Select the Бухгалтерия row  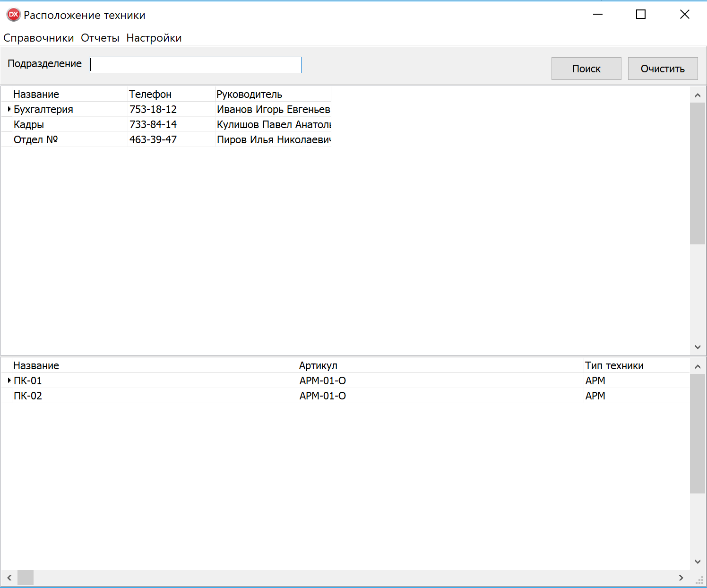166,109
